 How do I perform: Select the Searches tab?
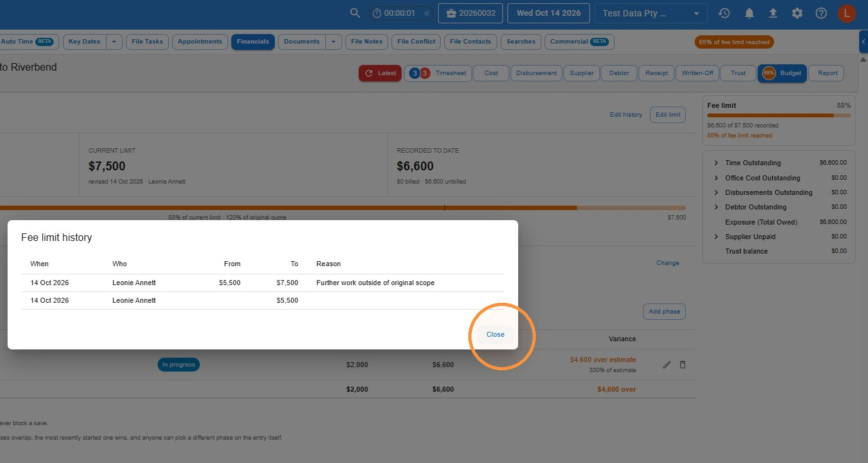click(x=521, y=42)
